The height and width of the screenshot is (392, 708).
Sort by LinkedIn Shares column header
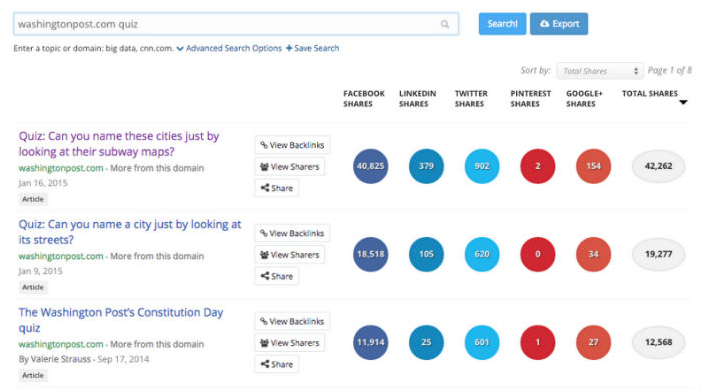click(417, 98)
